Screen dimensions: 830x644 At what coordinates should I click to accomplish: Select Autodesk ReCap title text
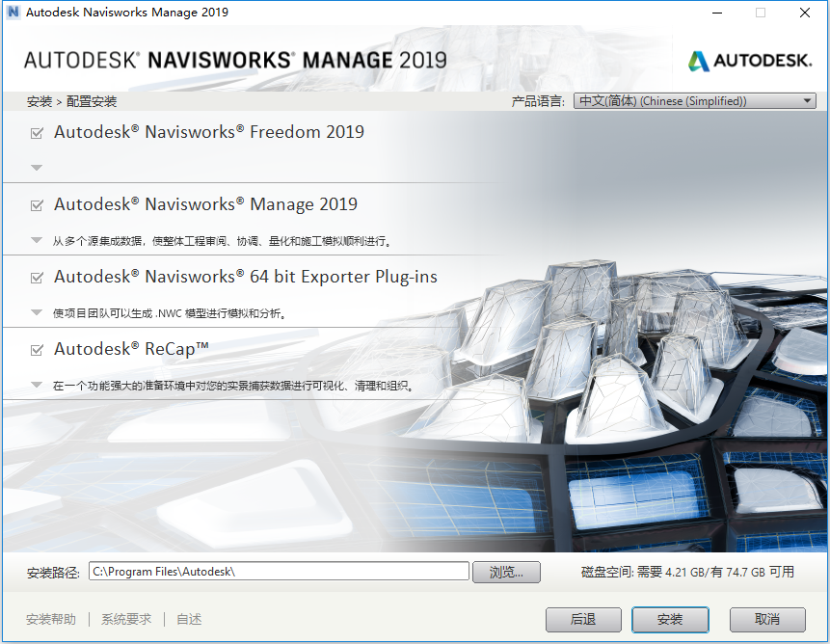[131, 349]
